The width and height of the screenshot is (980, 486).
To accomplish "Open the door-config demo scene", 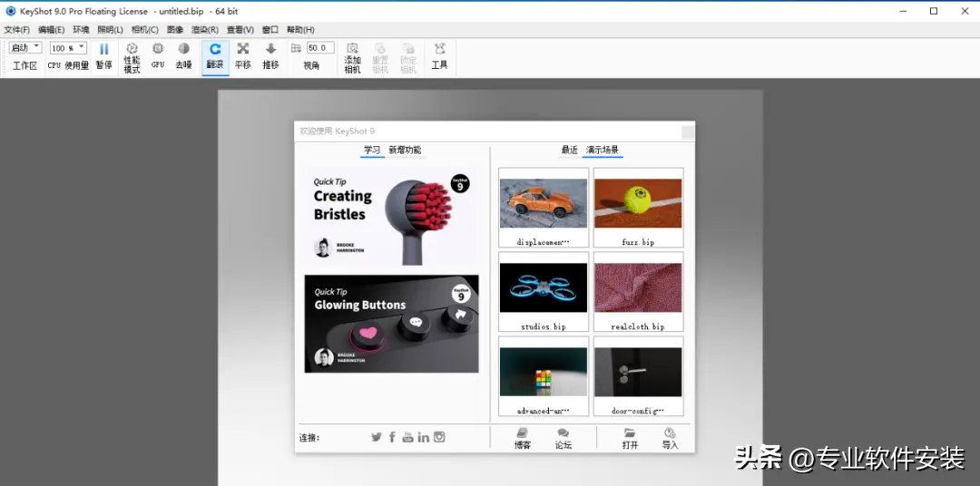I will (638, 376).
